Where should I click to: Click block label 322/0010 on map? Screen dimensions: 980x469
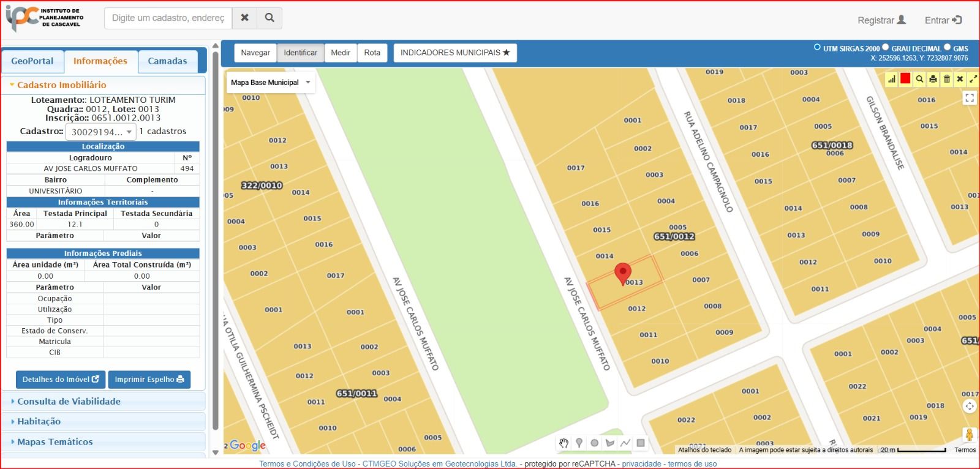pos(262,186)
